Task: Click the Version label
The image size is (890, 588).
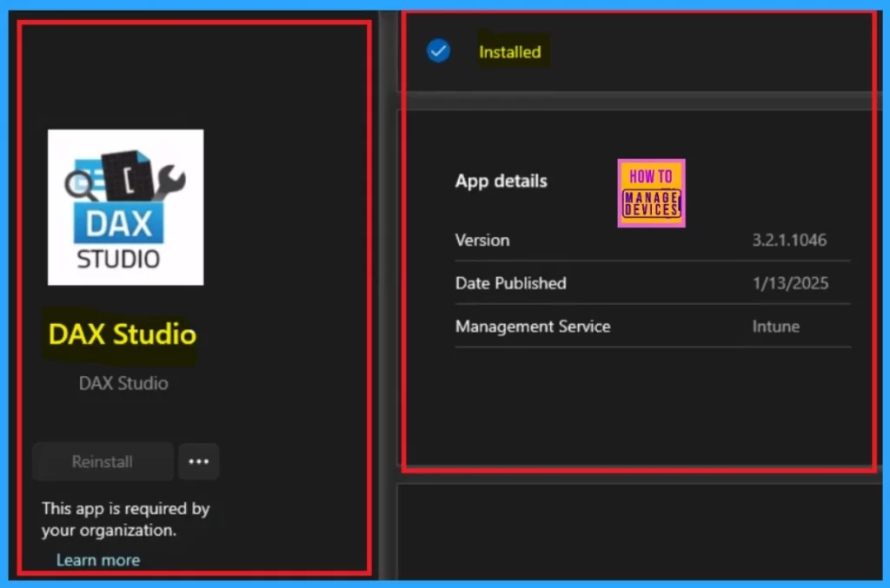Action: (482, 241)
